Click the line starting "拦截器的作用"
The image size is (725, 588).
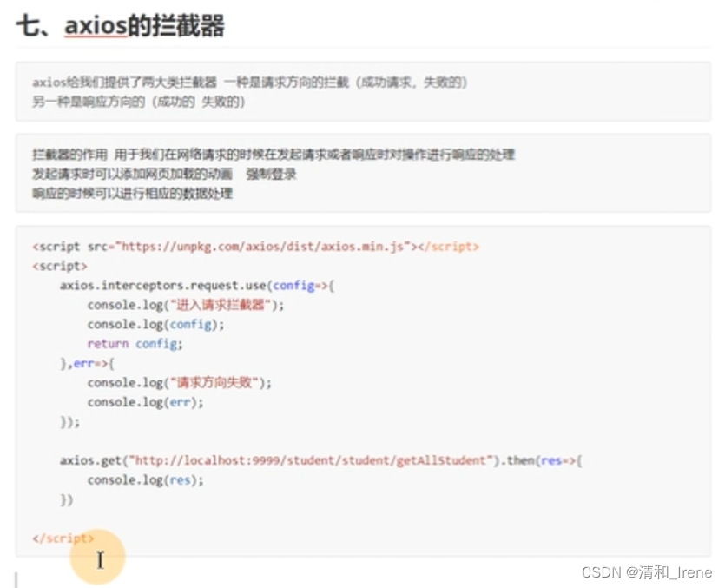[x=274, y=154]
